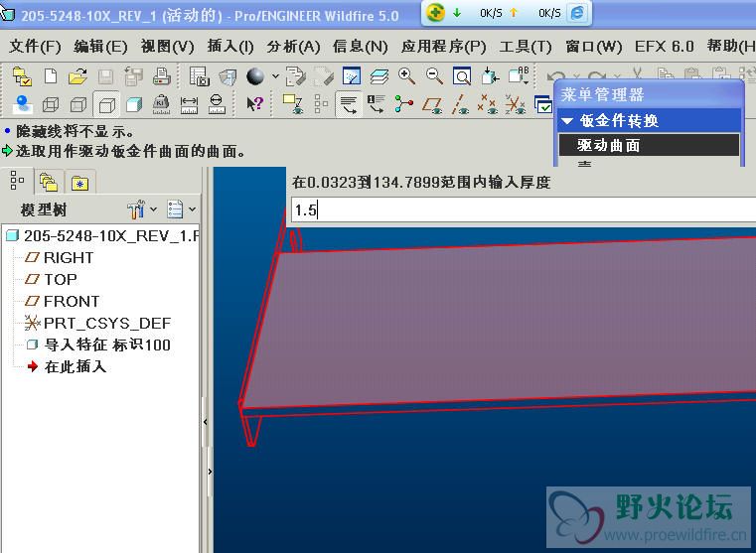Viewport: 756px width, 553px height.
Task: Create a new file with the blank page icon
Action: (x=51, y=76)
